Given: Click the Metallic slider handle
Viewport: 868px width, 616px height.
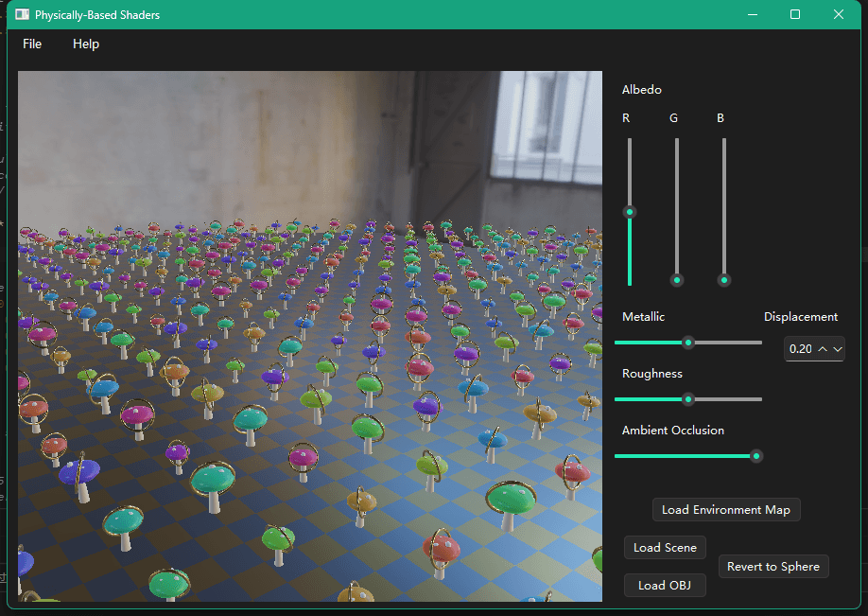Looking at the screenshot, I should pos(688,343).
